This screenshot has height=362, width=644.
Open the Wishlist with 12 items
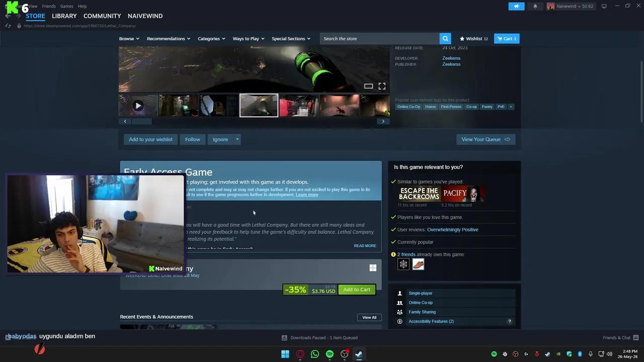473,39
